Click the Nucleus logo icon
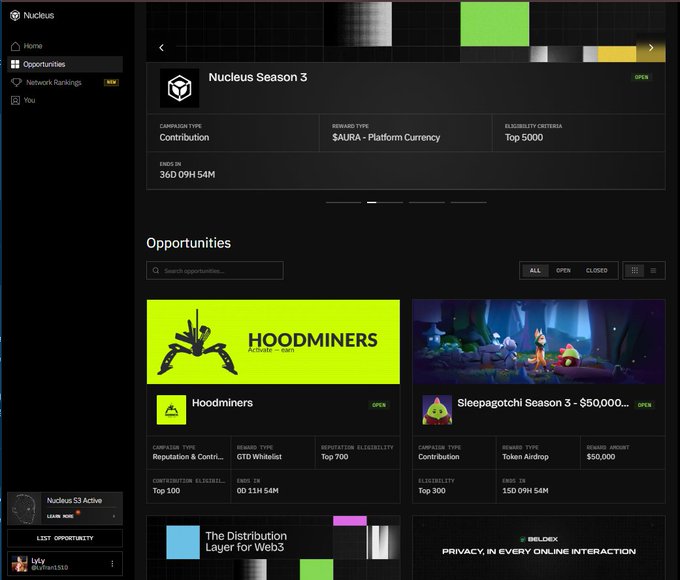The width and height of the screenshot is (680, 580). click(x=15, y=16)
